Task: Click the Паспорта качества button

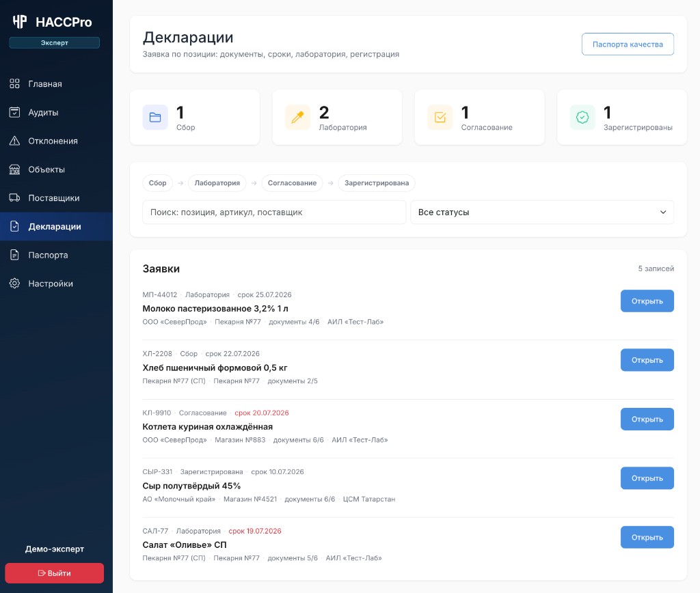Action: point(628,44)
